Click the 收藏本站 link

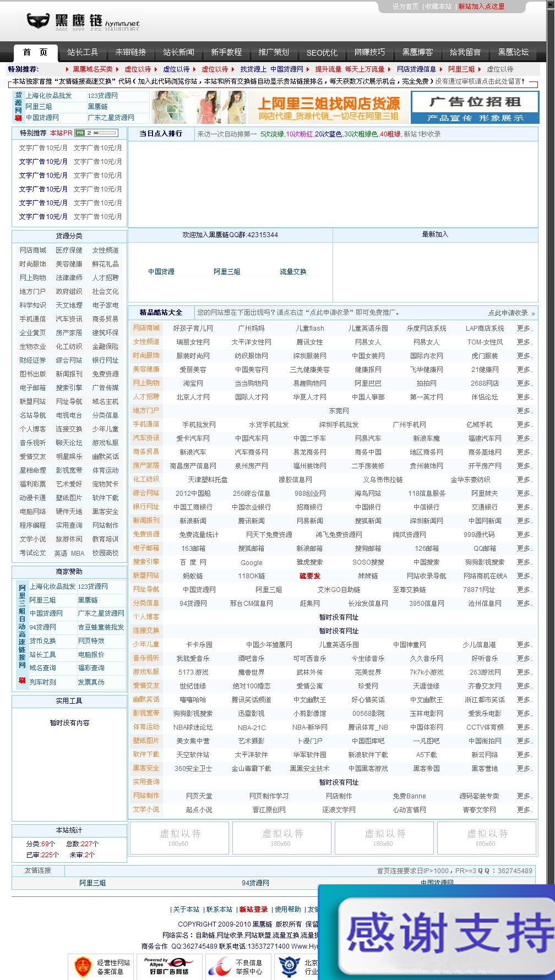tap(438, 7)
